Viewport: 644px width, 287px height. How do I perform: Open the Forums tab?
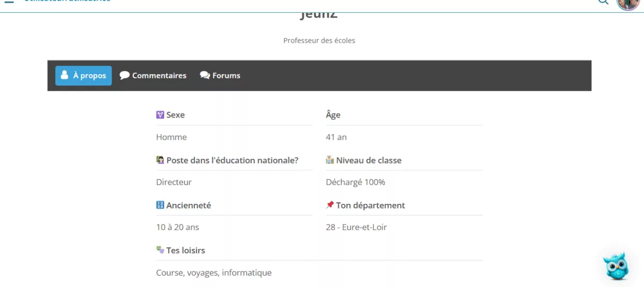click(x=220, y=76)
